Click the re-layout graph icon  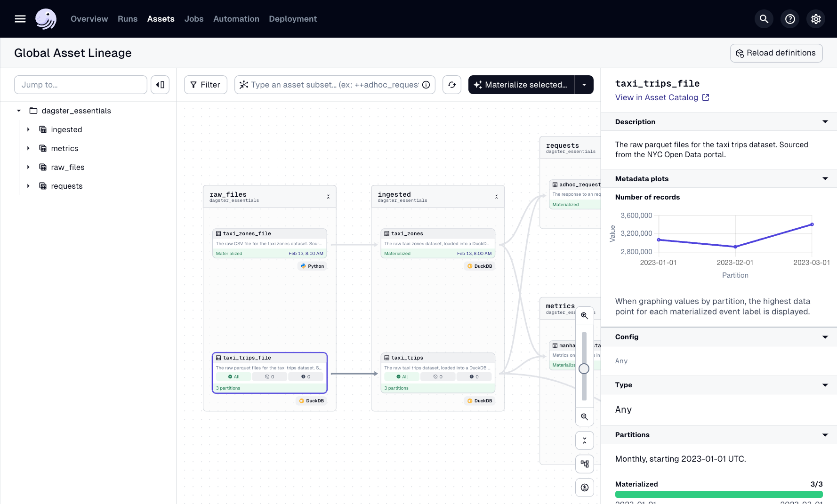(584, 464)
